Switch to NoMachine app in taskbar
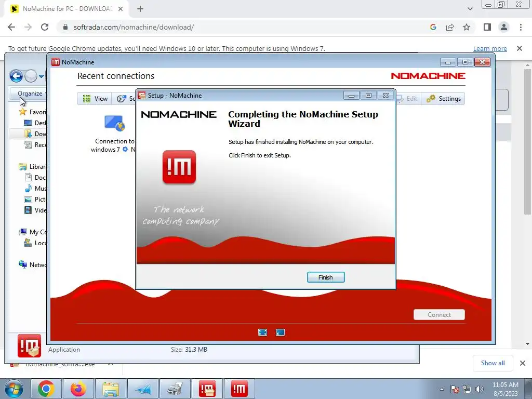Viewport: 532px width, 399px height. (x=240, y=389)
